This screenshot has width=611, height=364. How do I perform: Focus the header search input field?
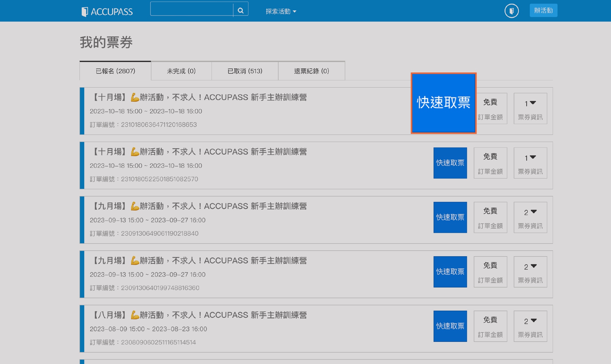click(192, 9)
